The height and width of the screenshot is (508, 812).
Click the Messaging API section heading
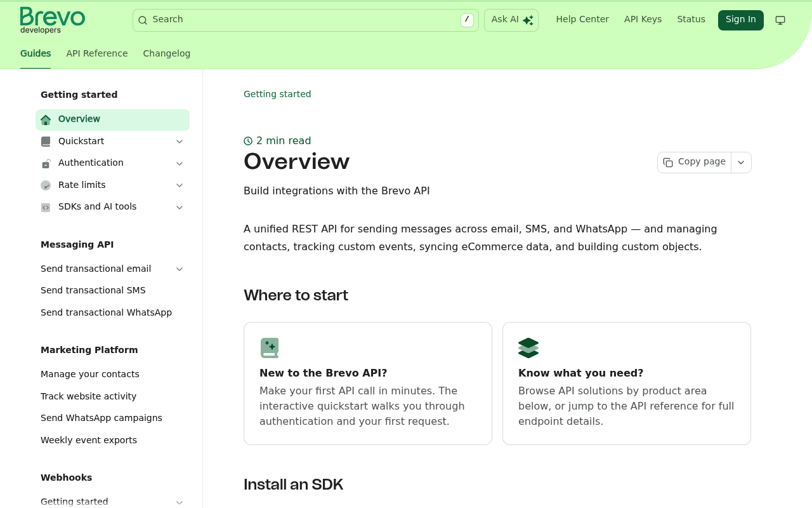click(x=77, y=244)
